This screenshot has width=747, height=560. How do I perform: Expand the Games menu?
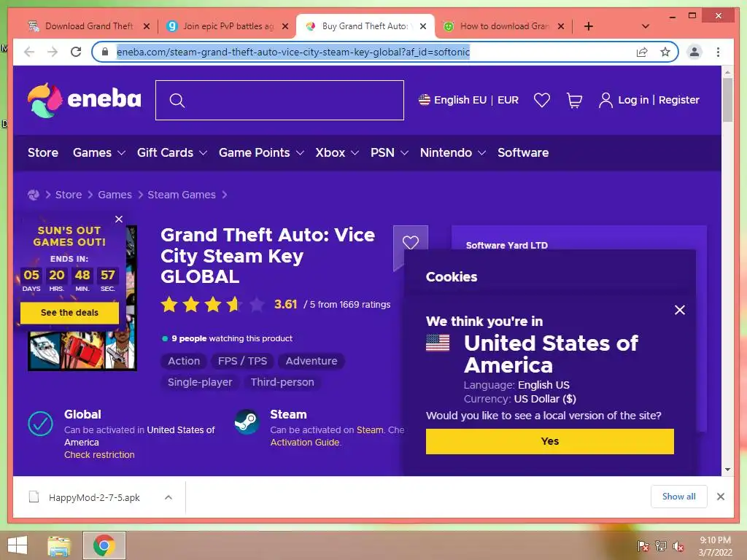tap(98, 153)
